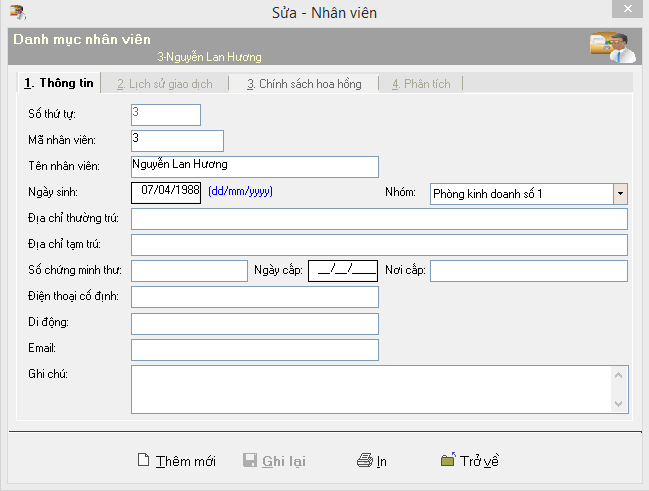The width and height of the screenshot is (649, 491).
Task: Select the Thông tin tab
Action: (x=59, y=83)
